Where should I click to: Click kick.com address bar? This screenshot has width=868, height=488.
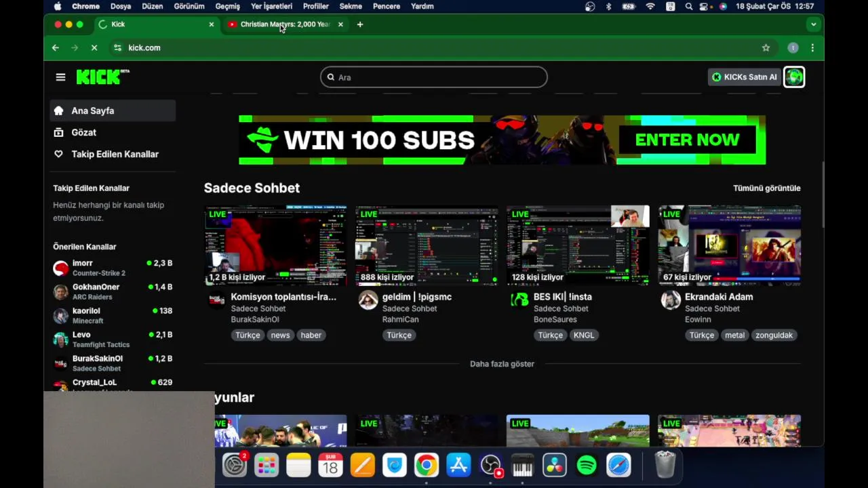[x=434, y=47]
